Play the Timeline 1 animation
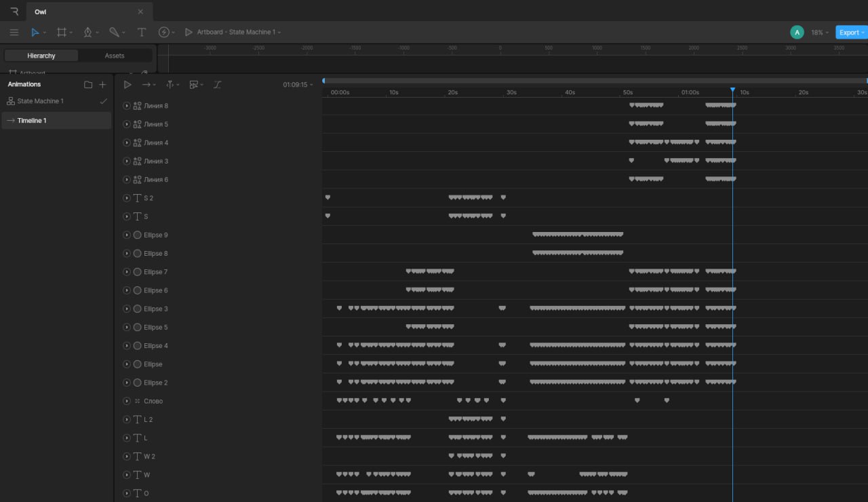 point(127,85)
